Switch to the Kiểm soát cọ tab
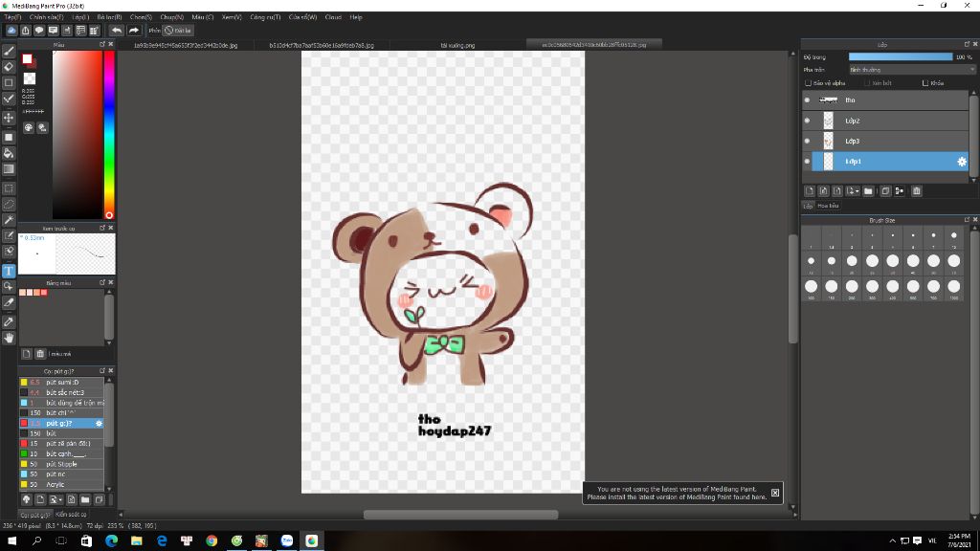Image resolution: width=980 pixels, height=551 pixels. (71, 515)
